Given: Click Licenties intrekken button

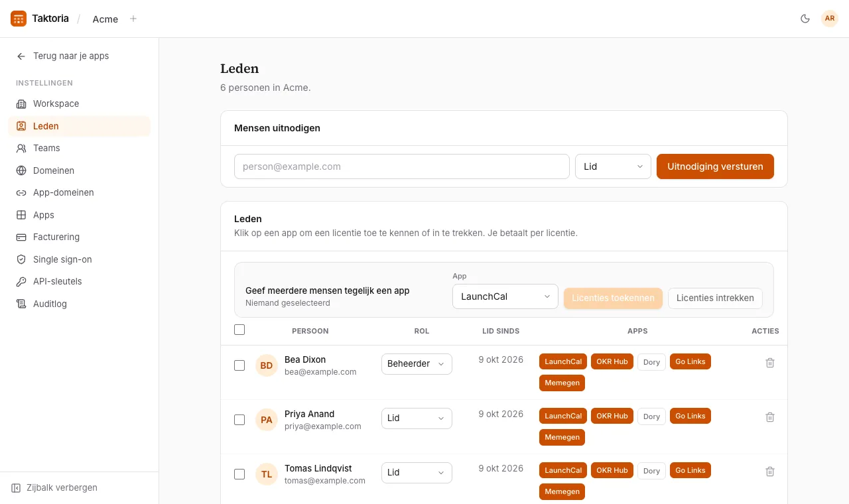Looking at the screenshot, I should pos(715,298).
